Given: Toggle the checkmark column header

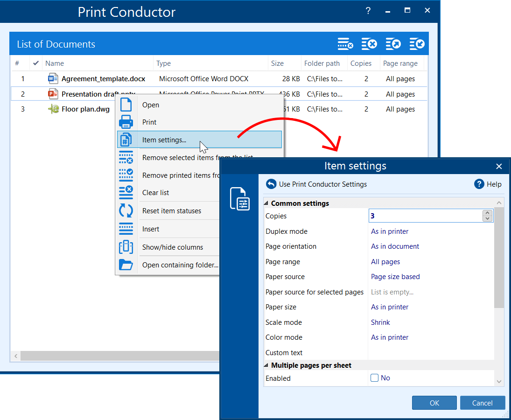Looking at the screenshot, I should (x=36, y=63).
